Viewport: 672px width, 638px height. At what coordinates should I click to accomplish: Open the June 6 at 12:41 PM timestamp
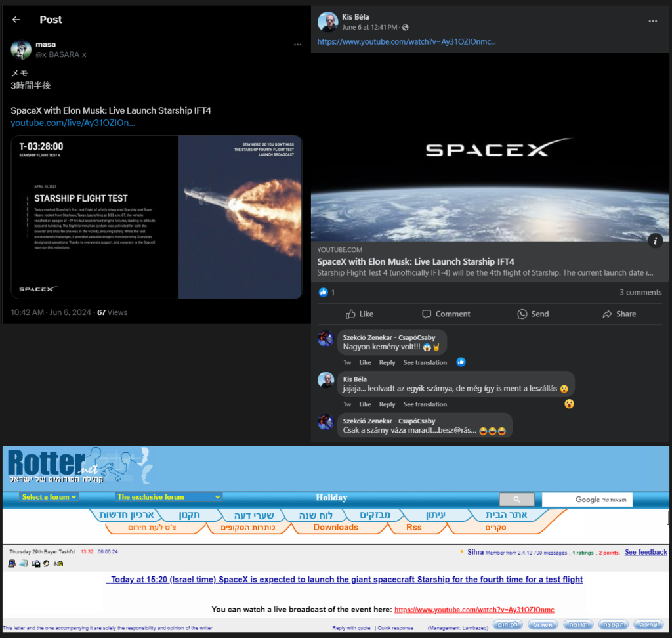tap(370, 28)
